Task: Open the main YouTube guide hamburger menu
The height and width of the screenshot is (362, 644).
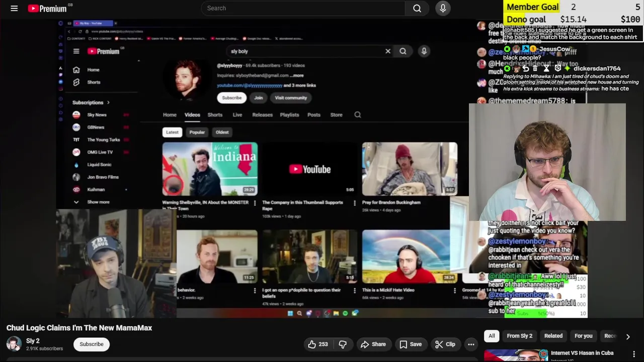Action: pyautogui.click(x=14, y=8)
